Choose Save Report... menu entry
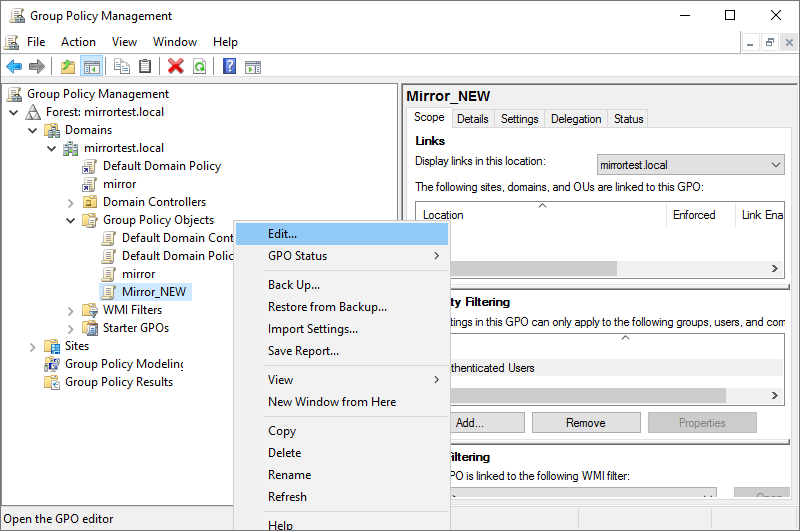The width and height of the screenshot is (800, 531). coord(342,350)
